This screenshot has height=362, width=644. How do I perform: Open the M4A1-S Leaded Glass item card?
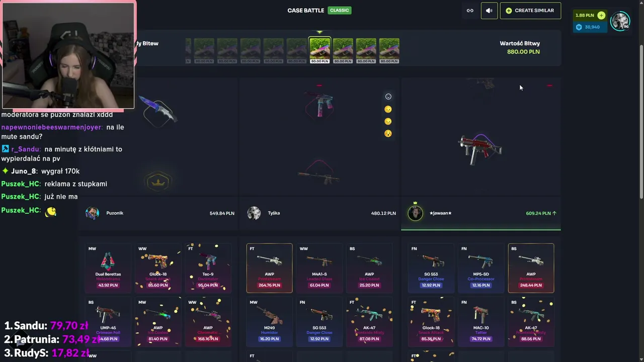(x=319, y=268)
